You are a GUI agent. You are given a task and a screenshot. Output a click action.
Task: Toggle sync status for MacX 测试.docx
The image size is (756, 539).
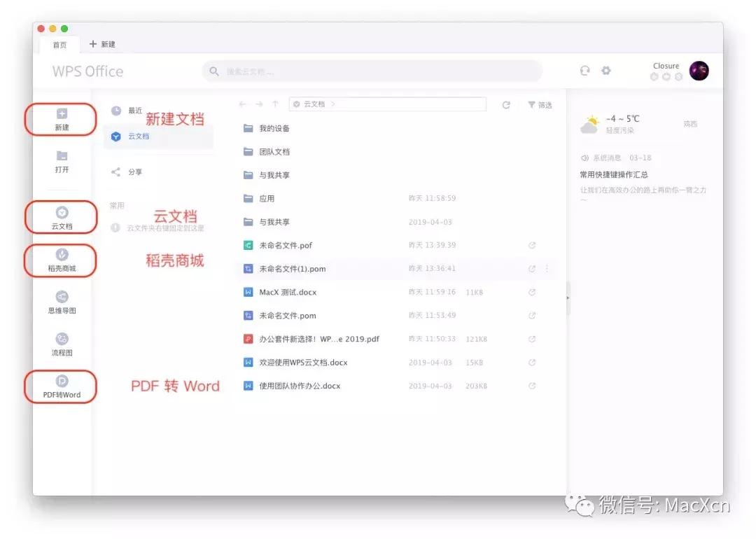531,292
